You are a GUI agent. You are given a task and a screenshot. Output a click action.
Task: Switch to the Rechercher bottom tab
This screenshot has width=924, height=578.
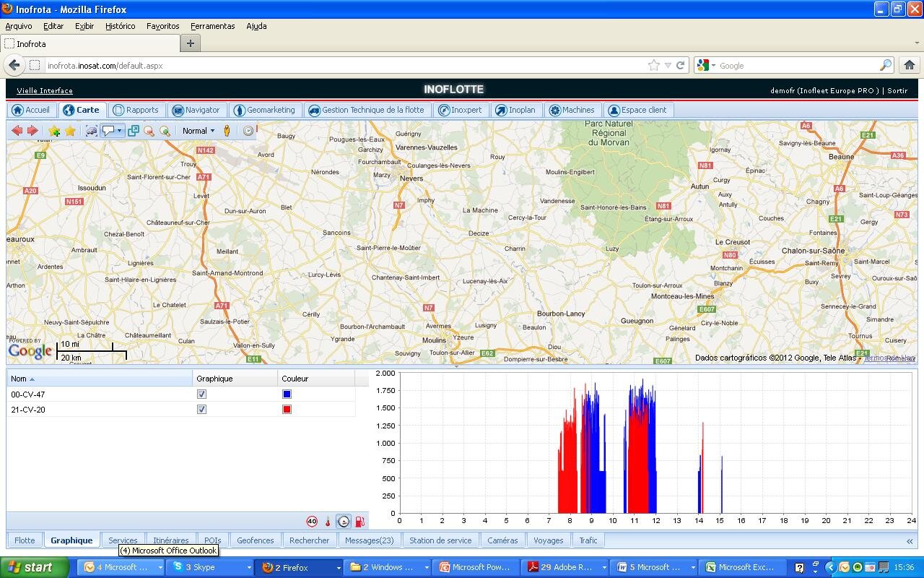click(309, 540)
